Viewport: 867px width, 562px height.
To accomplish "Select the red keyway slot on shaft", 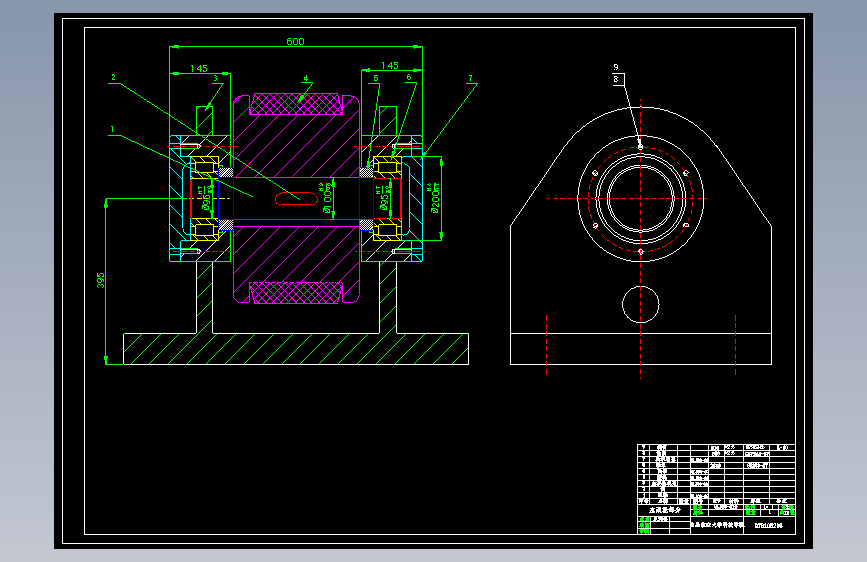I will point(296,198).
